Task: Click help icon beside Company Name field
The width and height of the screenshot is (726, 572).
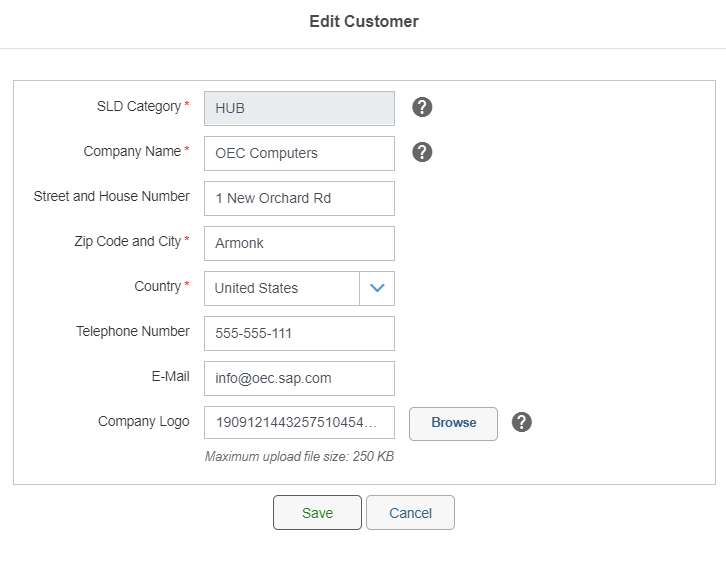Action: [422, 152]
